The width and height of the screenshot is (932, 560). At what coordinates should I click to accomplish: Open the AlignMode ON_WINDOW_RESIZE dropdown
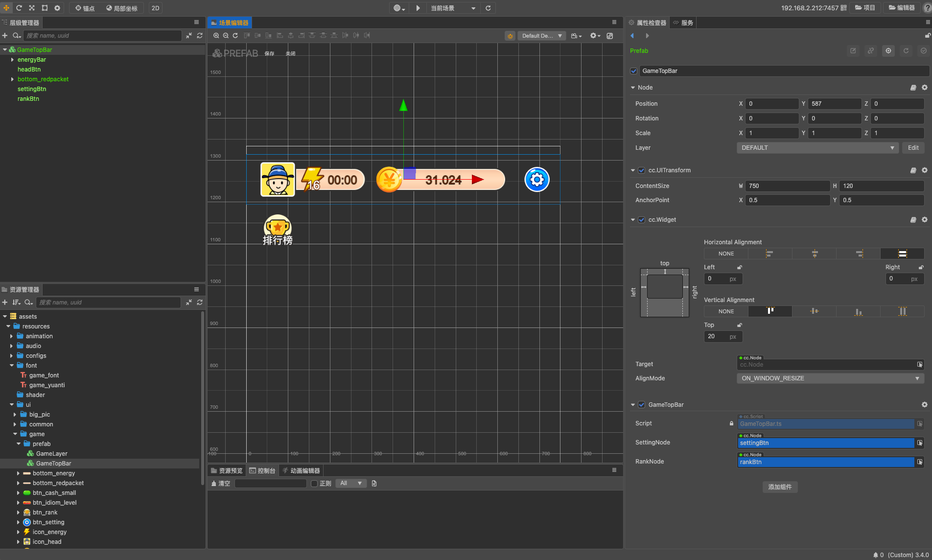(x=830, y=378)
